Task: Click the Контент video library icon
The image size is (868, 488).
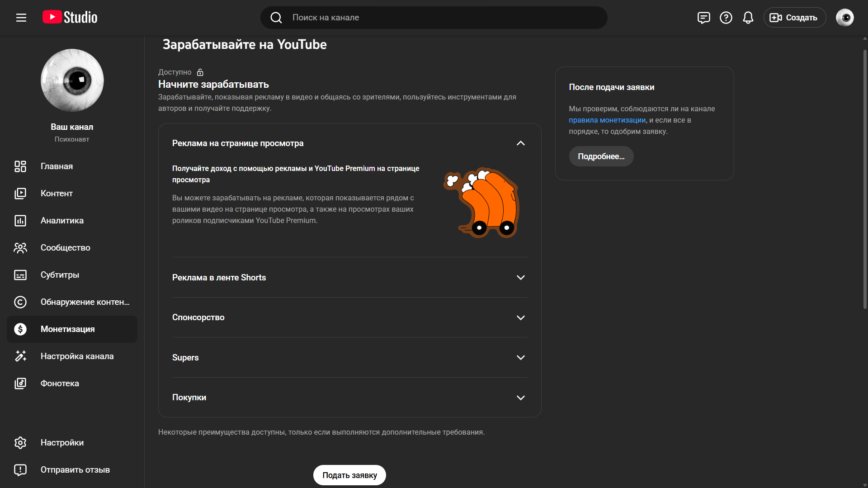Action: [20, 194]
